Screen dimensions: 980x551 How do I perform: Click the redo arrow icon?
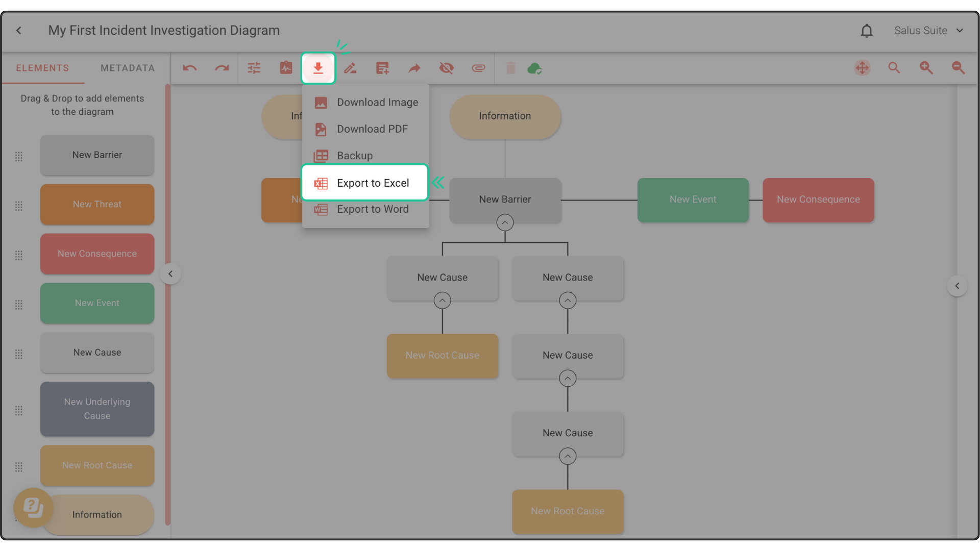coord(222,68)
